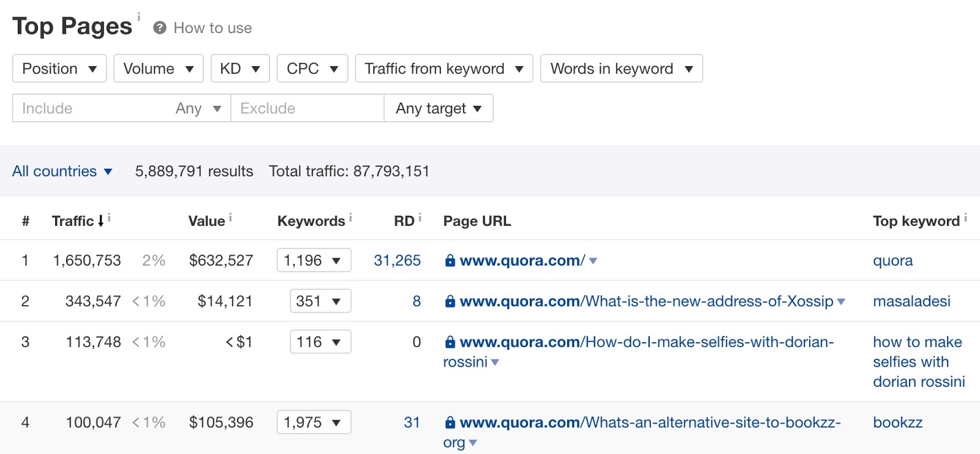This screenshot has width=980, height=454.
Task: Open the www.quora.com/ homepage URL
Action: 522,261
